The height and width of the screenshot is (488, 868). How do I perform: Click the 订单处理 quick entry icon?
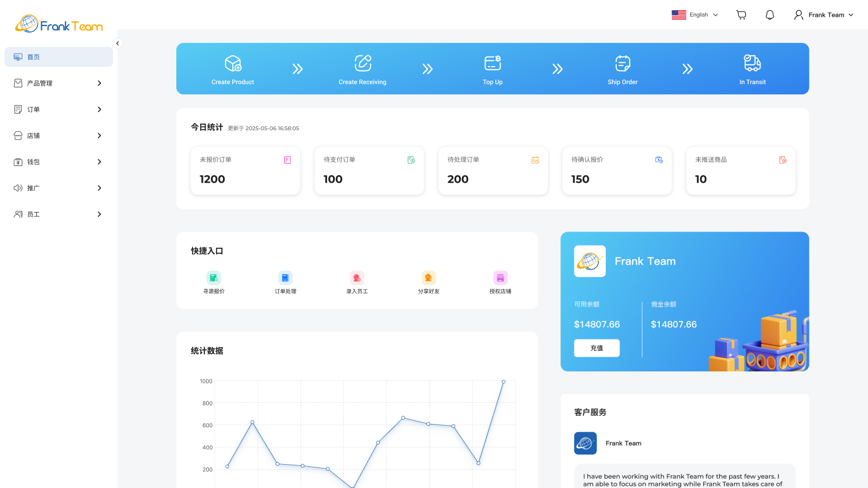pyautogui.click(x=285, y=278)
